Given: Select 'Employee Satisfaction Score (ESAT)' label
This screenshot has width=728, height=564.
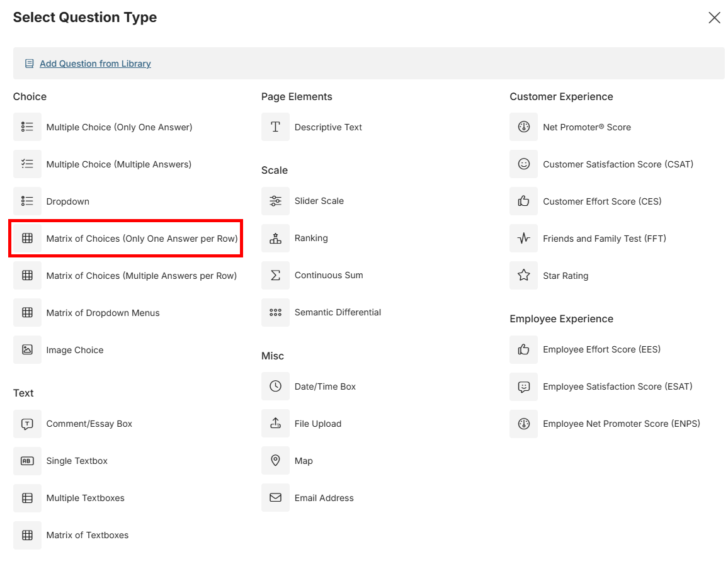Looking at the screenshot, I should tap(618, 386).
